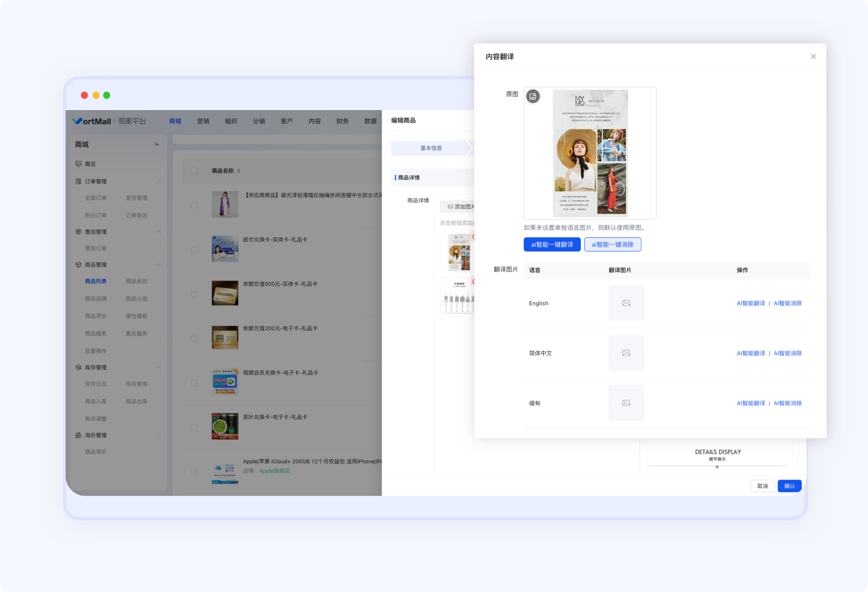Click AI智能翻译 link in 缅甸 row
868x592 pixels.
[751, 403]
